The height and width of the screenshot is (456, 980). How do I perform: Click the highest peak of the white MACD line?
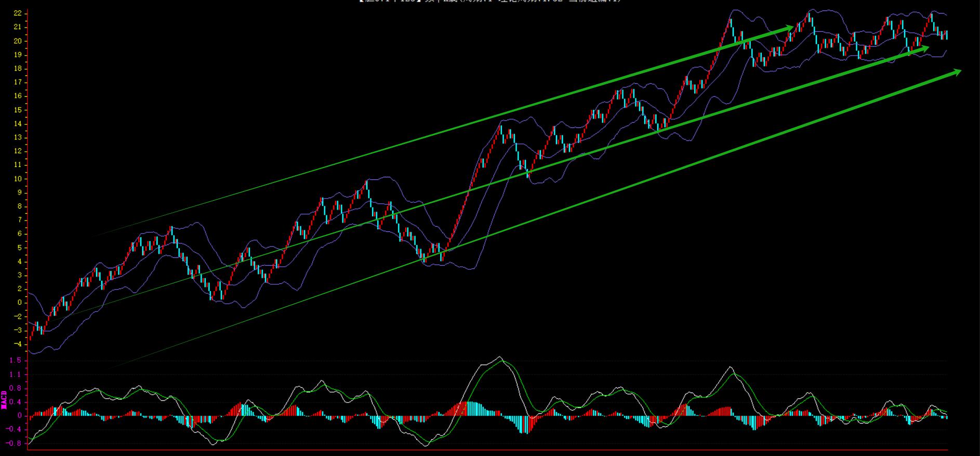point(499,357)
